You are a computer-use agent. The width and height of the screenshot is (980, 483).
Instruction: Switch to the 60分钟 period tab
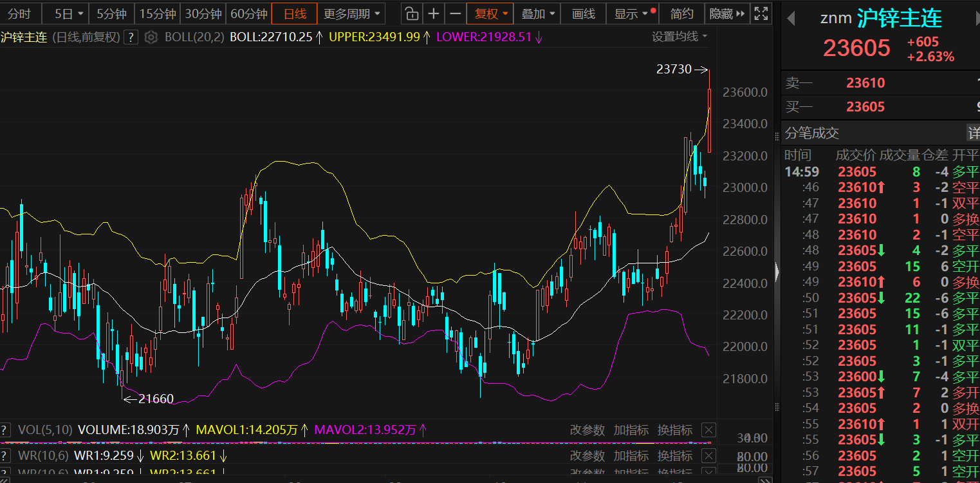[248, 14]
